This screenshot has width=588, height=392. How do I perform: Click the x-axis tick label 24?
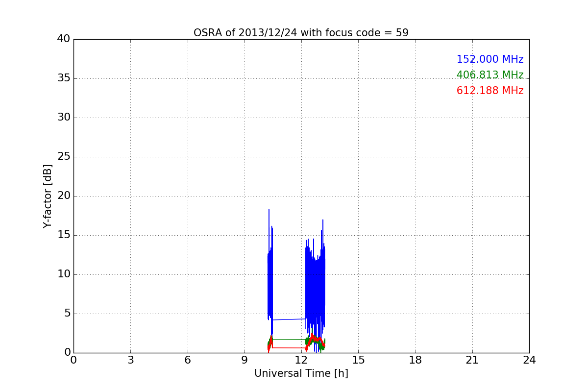pyautogui.click(x=529, y=360)
